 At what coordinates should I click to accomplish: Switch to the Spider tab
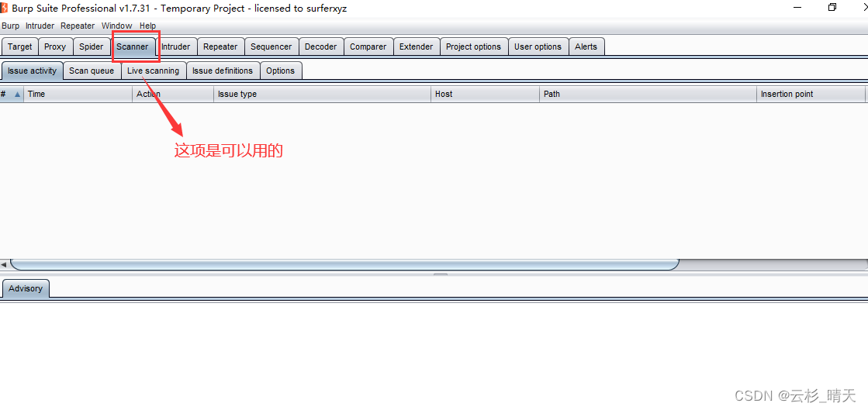pos(91,47)
